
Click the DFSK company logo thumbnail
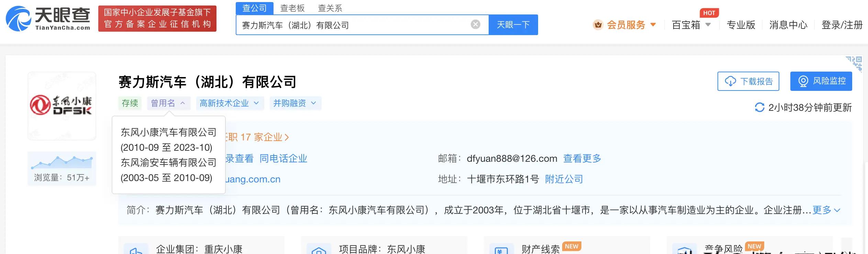[x=62, y=106]
